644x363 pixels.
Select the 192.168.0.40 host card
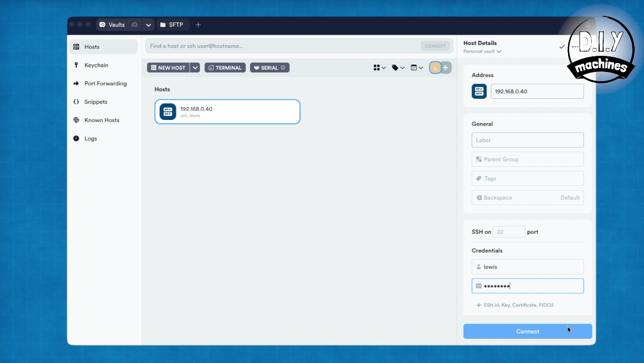pyautogui.click(x=227, y=112)
